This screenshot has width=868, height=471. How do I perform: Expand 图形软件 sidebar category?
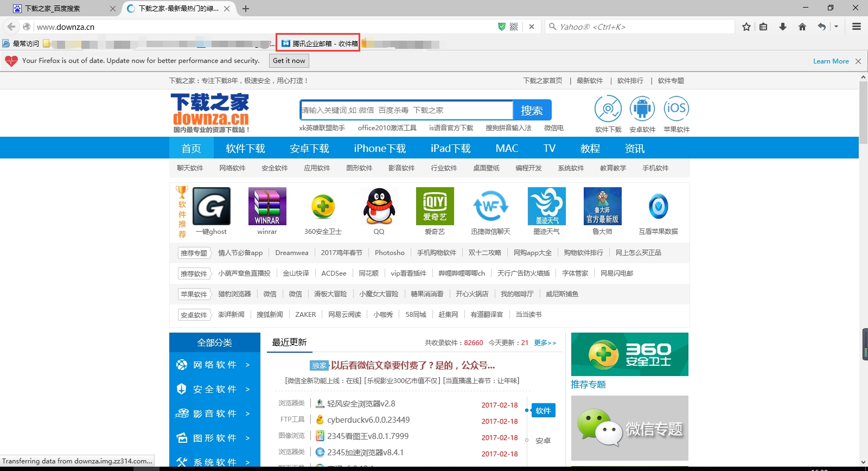click(215, 438)
